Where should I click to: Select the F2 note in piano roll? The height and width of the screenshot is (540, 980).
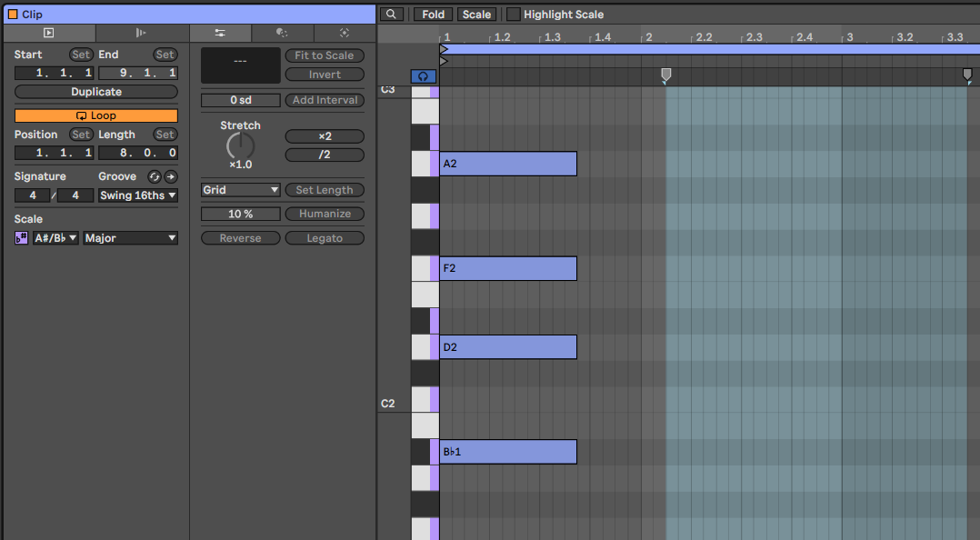[x=507, y=268]
